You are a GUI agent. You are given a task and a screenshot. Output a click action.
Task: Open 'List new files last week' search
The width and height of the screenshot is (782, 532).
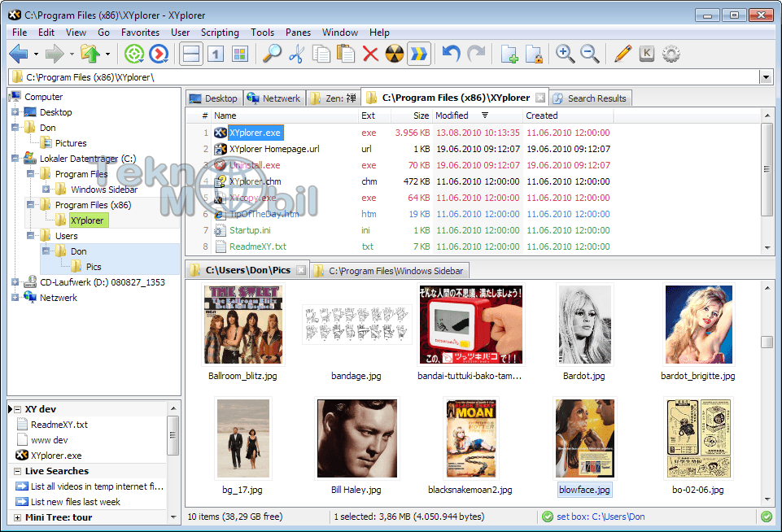(x=76, y=502)
